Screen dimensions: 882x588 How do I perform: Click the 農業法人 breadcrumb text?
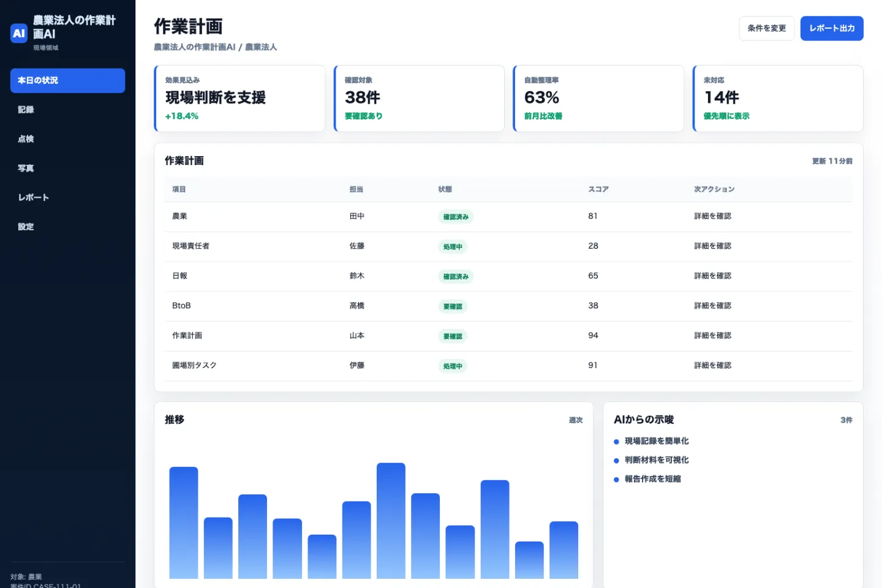point(261,47)
